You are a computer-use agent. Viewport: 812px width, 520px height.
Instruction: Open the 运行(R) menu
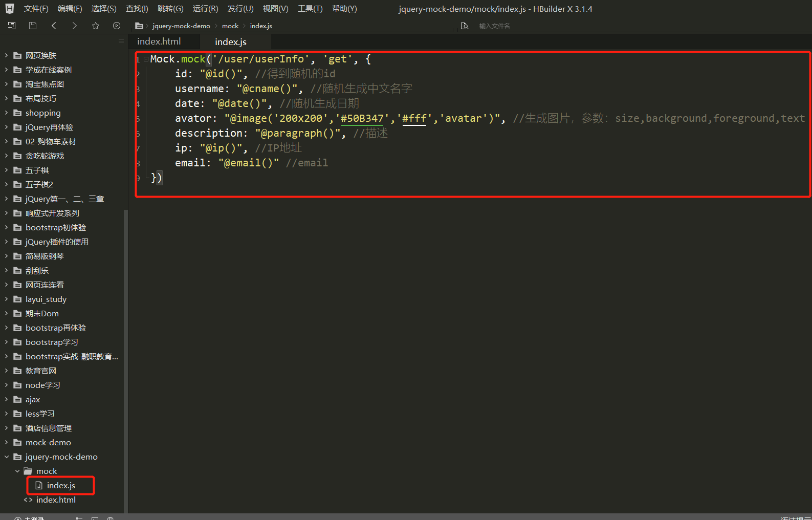click(205, 9)
